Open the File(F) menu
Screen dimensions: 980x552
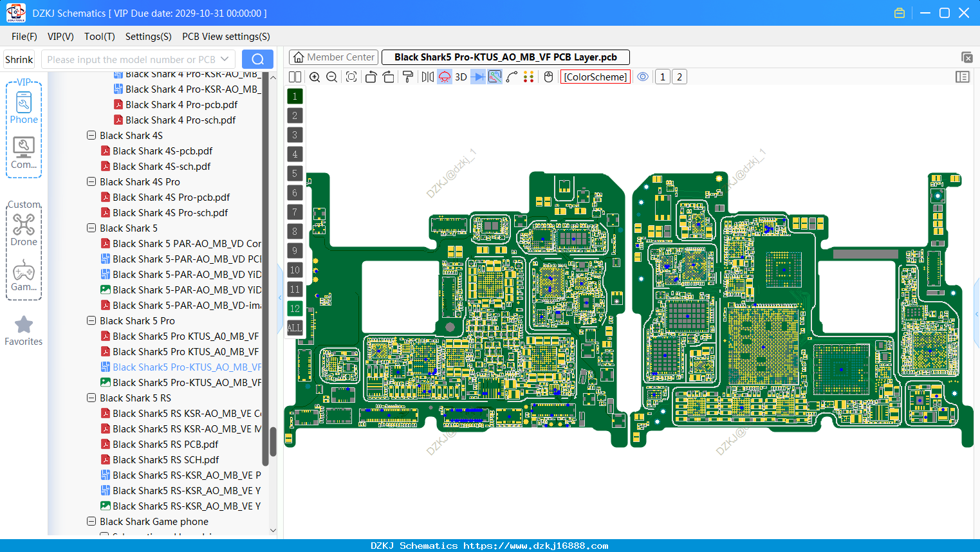24,37
